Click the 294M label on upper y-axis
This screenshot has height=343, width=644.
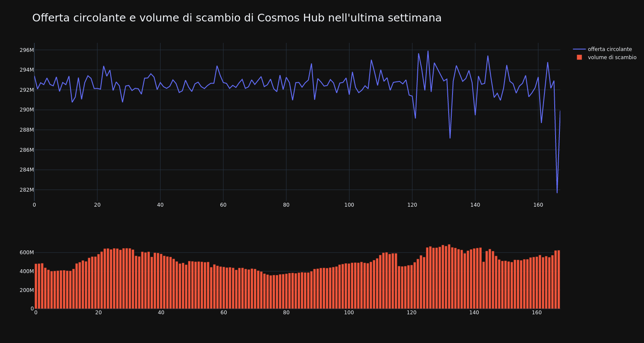[27, 70]
